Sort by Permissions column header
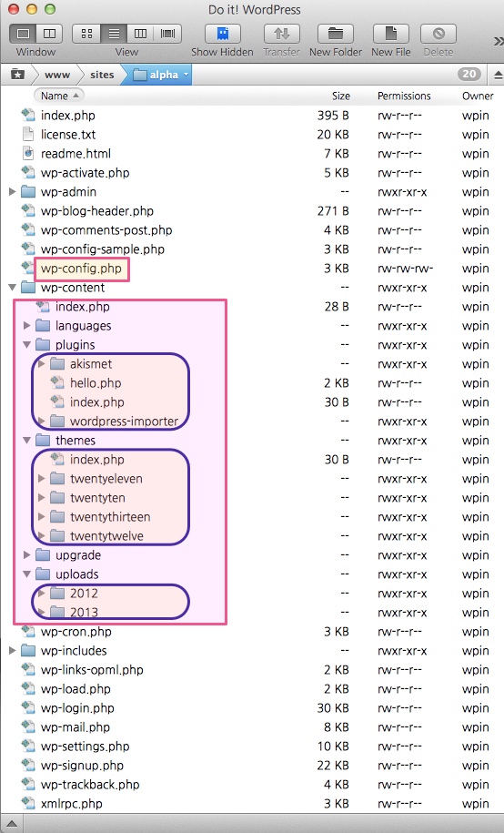The height and width of the screenshot is (833, 504). coord(404,97)
